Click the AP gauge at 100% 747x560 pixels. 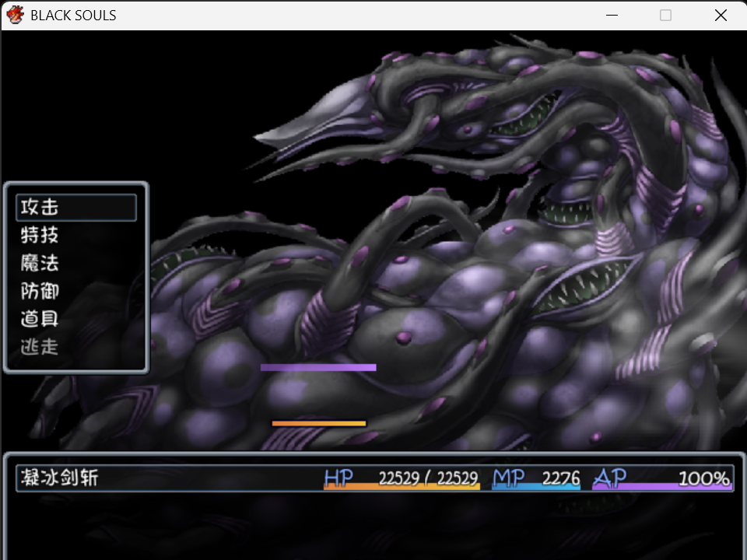(661, 478)
